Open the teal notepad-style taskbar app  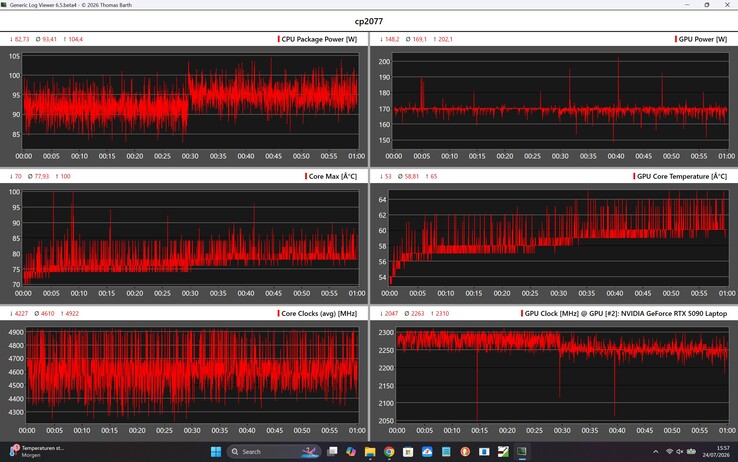446,452
